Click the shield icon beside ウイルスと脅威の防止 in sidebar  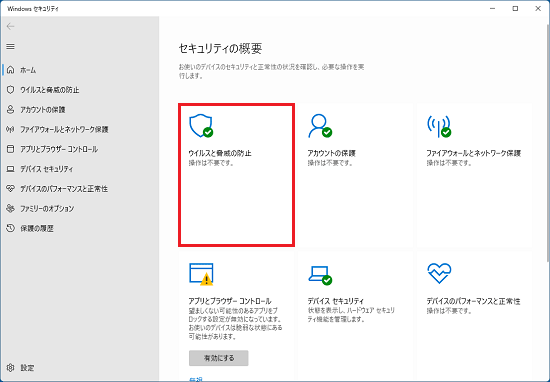coord(11,90)
